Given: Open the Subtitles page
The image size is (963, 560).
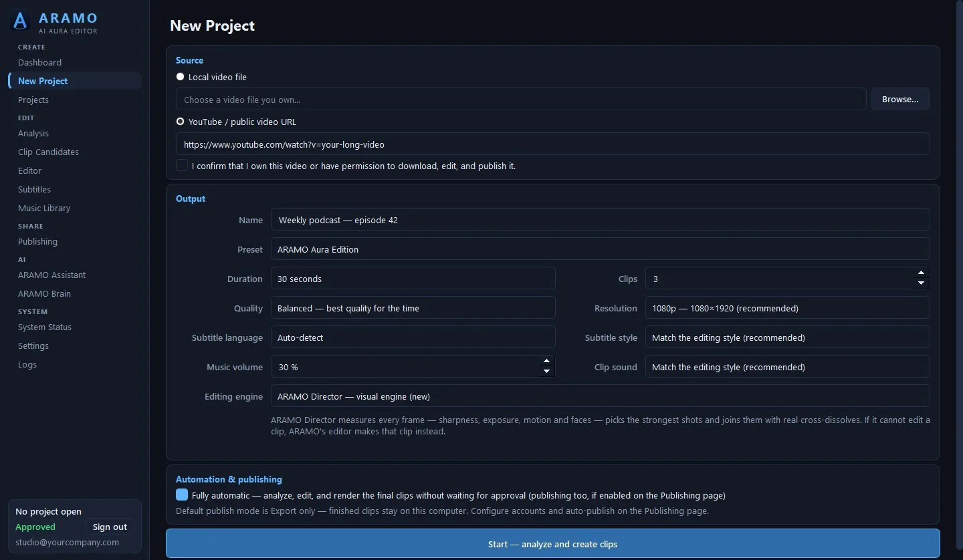Looking at the screenshot, I should [x=34, y=189].
